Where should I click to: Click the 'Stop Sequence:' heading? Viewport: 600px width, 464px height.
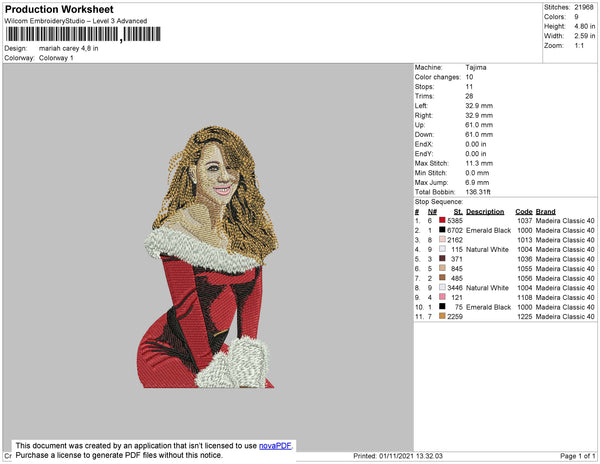[x=439, y=202]
